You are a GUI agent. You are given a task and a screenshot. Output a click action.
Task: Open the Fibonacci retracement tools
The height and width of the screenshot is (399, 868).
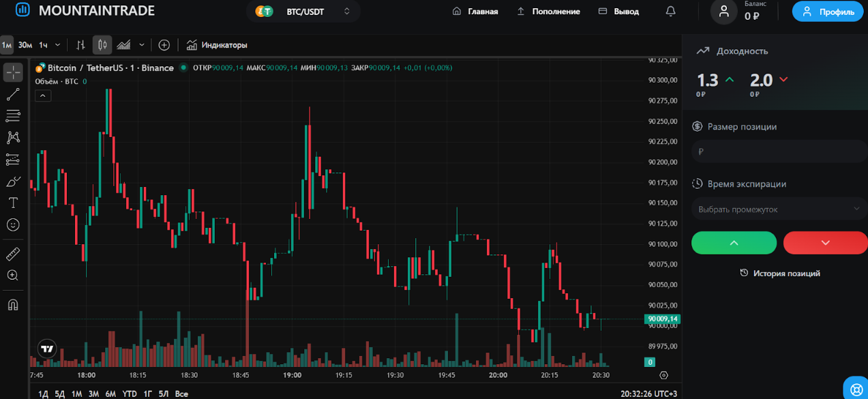pos(13,116)
